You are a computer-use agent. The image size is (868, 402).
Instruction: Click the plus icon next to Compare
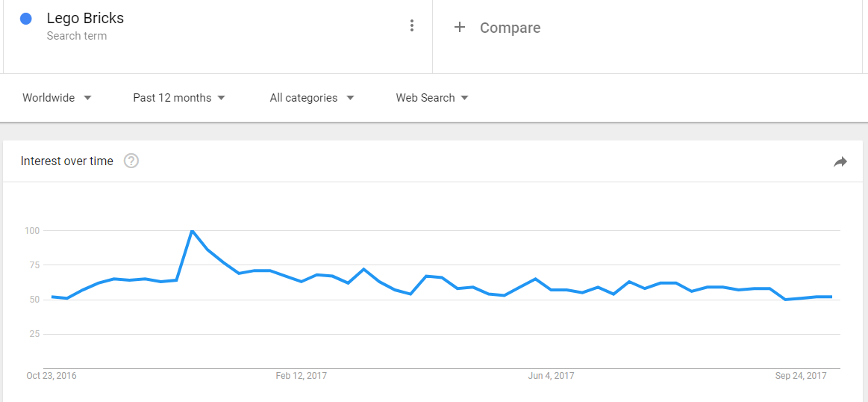(x=460, y=27)
